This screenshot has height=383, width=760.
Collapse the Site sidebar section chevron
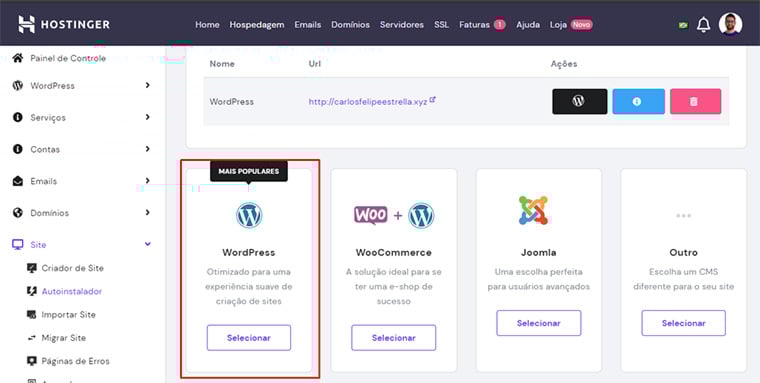coord(148,244)
